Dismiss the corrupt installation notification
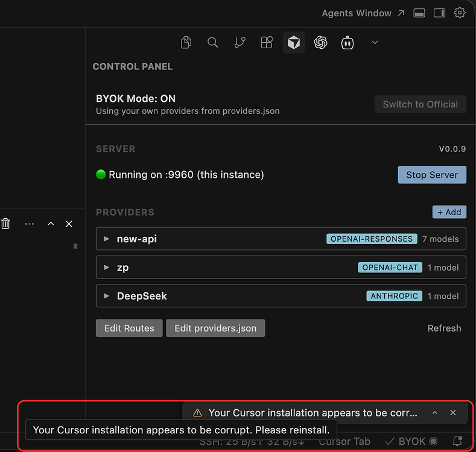Viewport: 476px width, 452px height. click(453, 413)
